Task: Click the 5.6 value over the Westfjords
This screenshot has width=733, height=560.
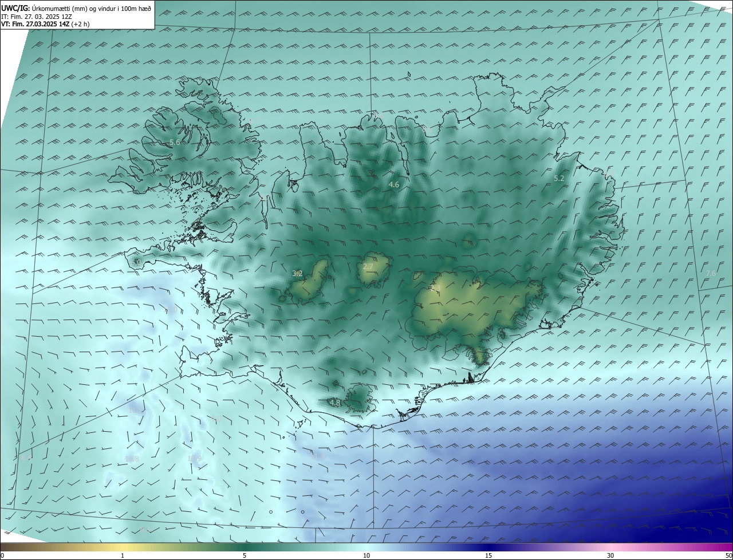Action: (x=175, y=142)
